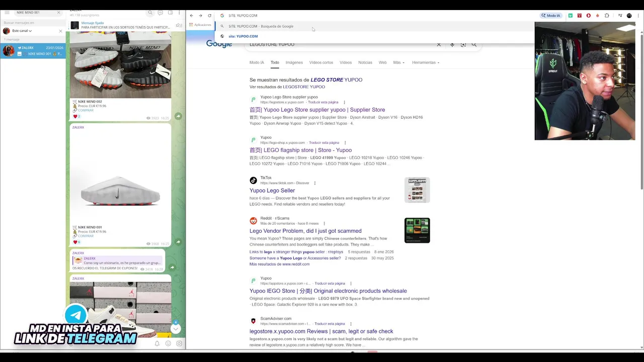Remove the 'Este canal' search filter
Screen dimensions: 644x362
pyautogui.click(x=60, y=31)
